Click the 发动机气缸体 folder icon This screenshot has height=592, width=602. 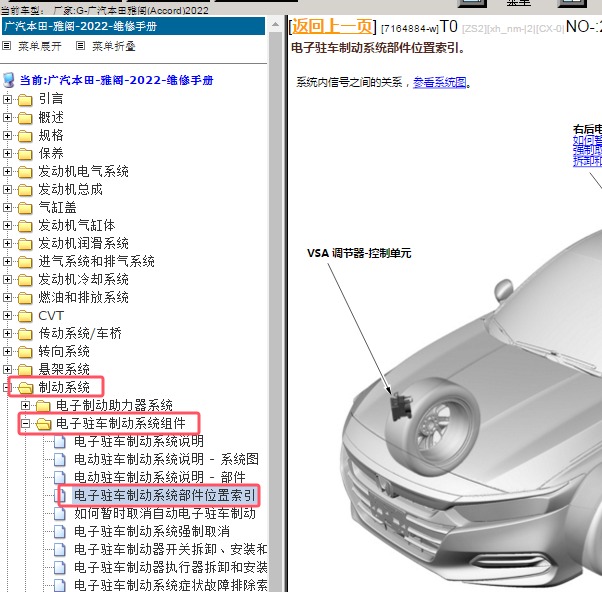pyautogui.click(x=25, y=226)
